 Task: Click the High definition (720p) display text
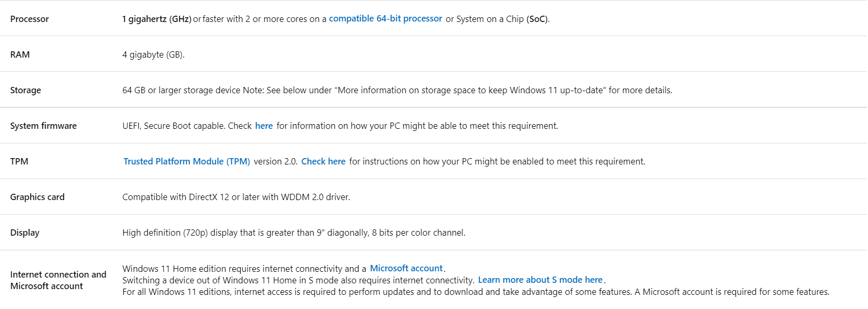[294, 233]
